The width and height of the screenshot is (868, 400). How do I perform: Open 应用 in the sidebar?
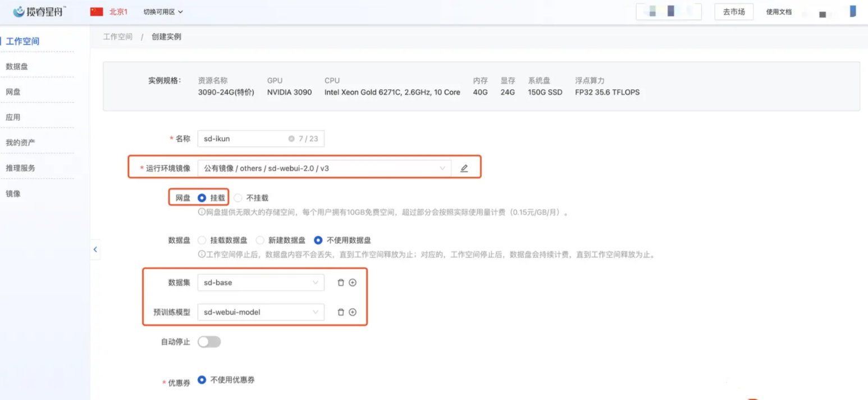coord(13,117)
